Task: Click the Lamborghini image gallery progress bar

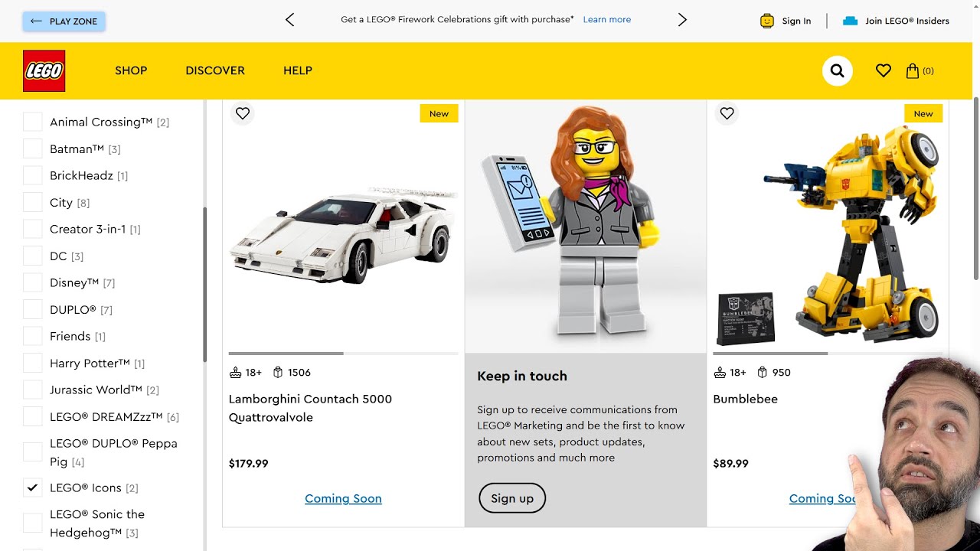Action: click(x=344, y=354)
